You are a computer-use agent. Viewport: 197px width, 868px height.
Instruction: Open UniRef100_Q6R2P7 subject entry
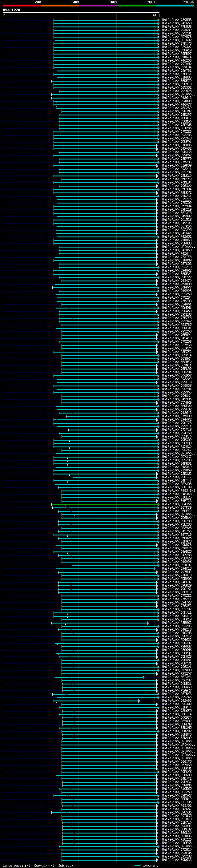point(177,115)
